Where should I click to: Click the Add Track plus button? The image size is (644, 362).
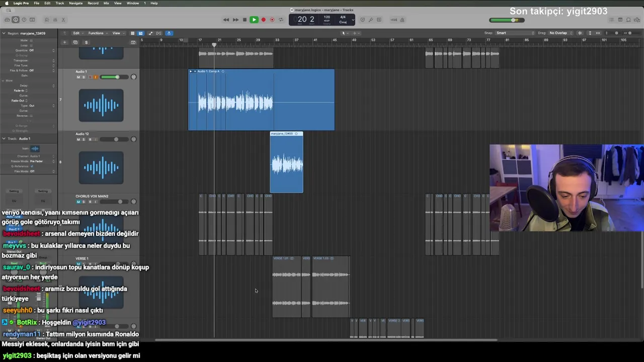tap(64, 42)
